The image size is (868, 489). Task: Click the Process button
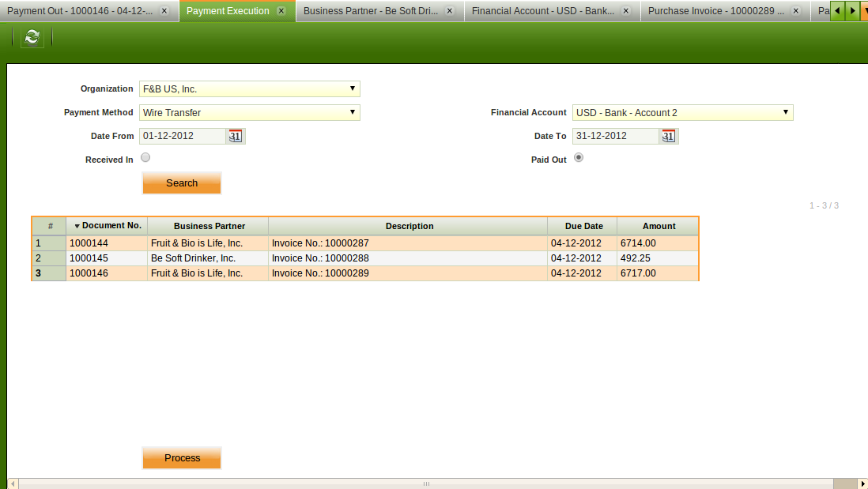pyautogui.click(x=182, y=458)
